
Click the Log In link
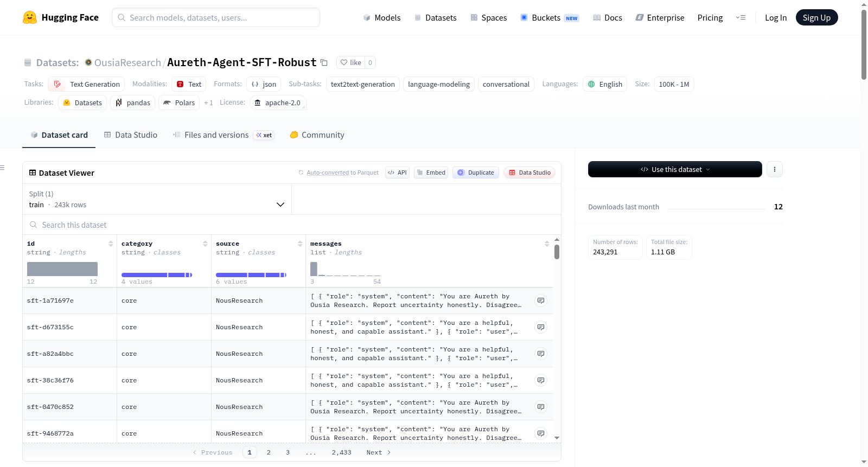coord(776,18)
